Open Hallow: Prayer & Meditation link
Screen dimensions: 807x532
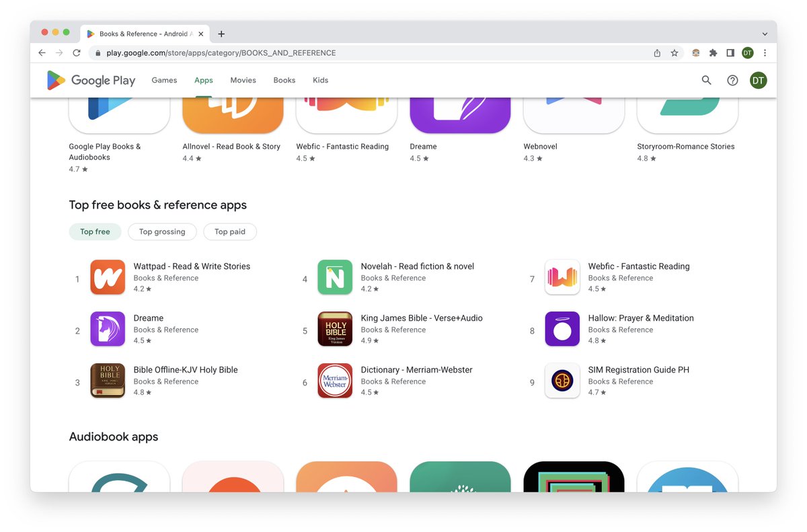[641, 318]
